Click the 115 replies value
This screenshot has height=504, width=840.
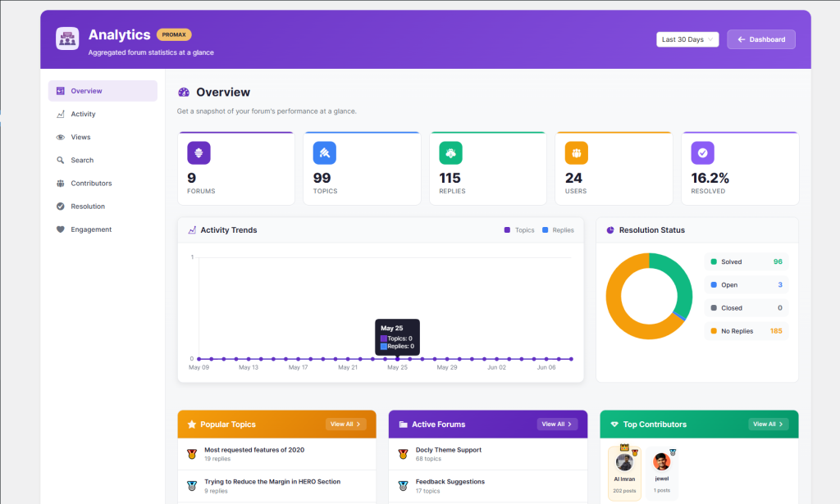tap(450, 178)
